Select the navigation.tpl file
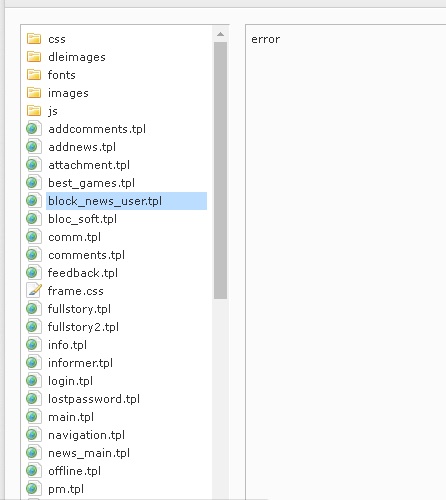The height and width of the screenshot is (500, 446). 86,435
